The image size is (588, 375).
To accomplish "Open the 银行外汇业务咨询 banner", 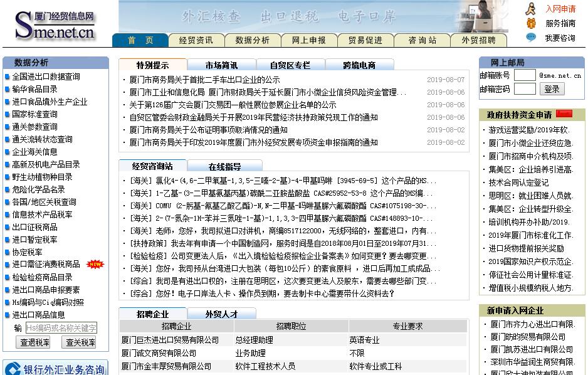I will 55,369.
